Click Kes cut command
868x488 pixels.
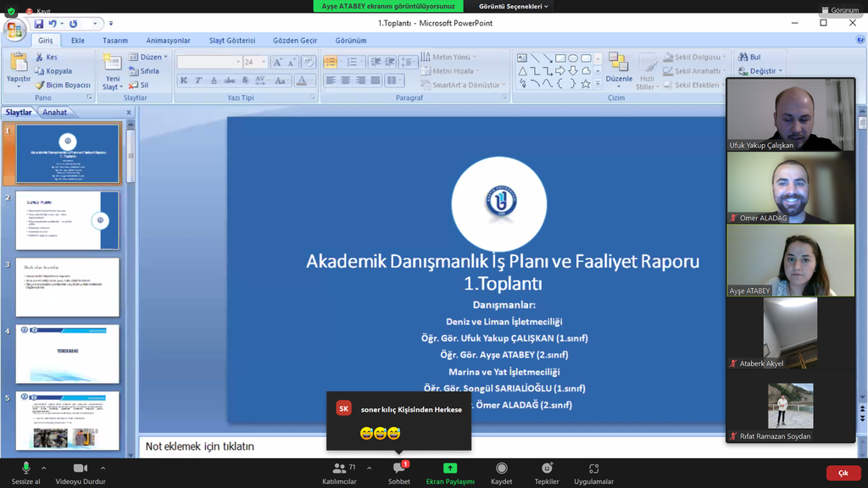[47, 57]
